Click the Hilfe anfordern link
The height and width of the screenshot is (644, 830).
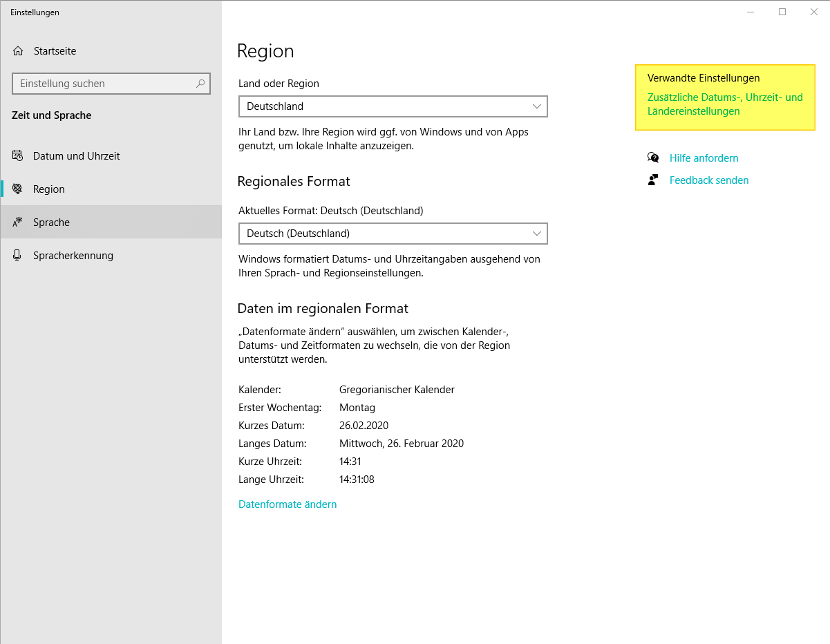704,158
